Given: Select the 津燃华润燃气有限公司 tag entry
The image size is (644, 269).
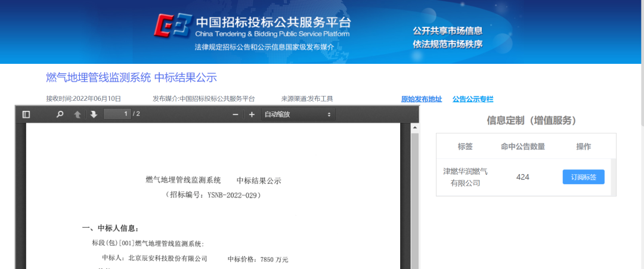Looking at the screenshot, I should (465, 177).
